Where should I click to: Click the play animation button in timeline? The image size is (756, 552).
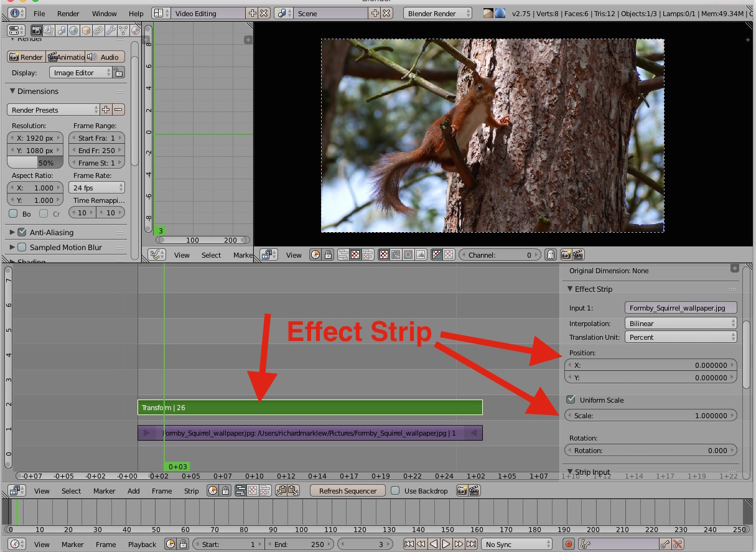pyautogui.click(x=446, y=544)
